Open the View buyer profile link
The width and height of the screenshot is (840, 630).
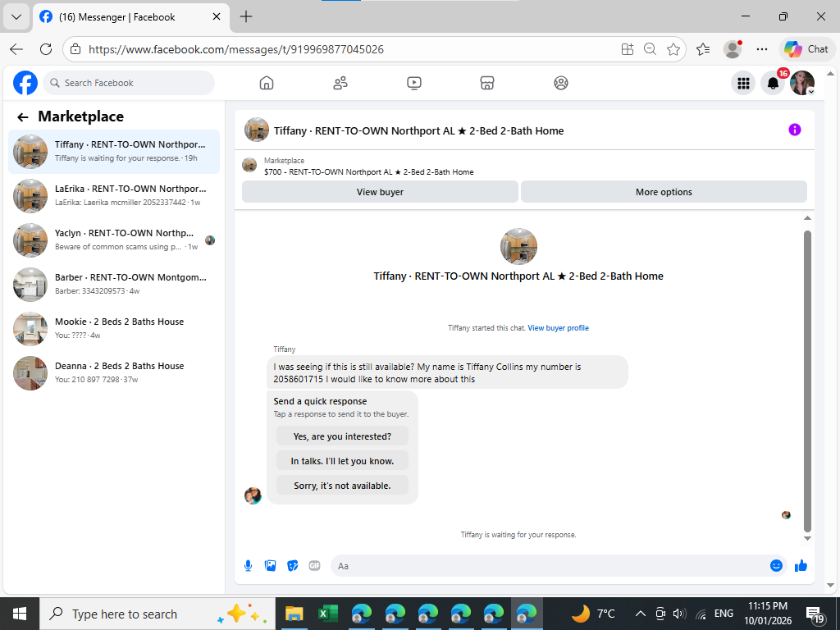coord(558,328)
